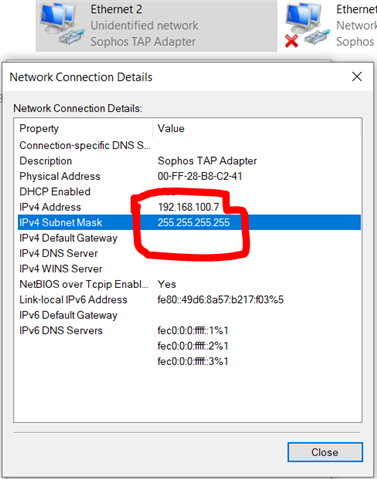Click the red X disconnected status icon
The width and height of the screenshot is (377, 479).
[292, 41]
